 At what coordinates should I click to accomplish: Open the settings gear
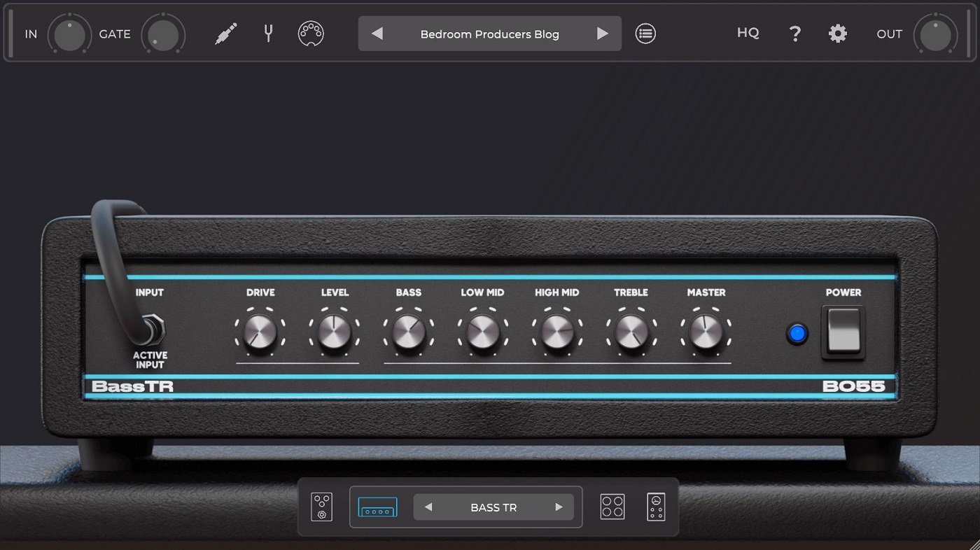click(x=838, y=34)
